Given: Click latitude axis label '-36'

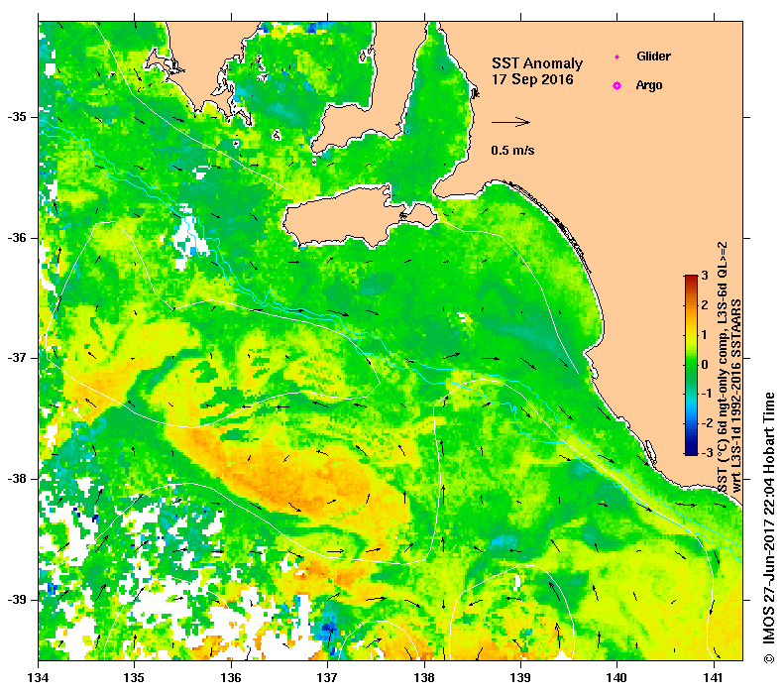Looking at the screenshot, I should tap(17, 238).
